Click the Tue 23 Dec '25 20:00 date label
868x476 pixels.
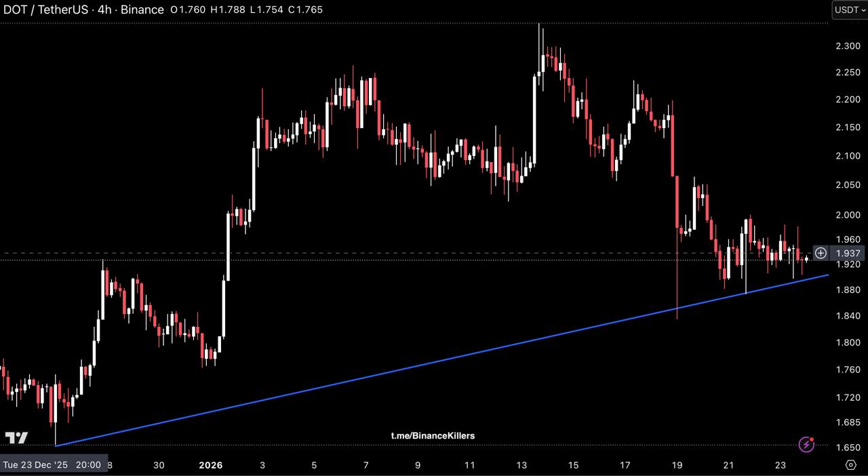(52, 465)
